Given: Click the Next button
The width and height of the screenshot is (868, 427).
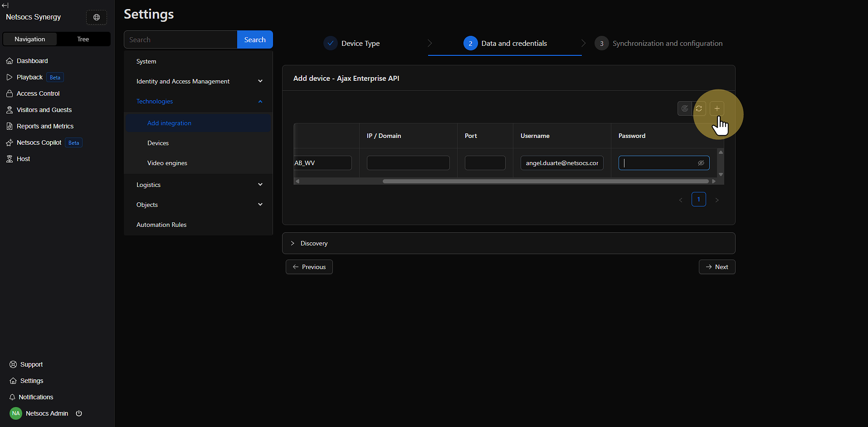Looking at the screenshot, I should [717, 267].
